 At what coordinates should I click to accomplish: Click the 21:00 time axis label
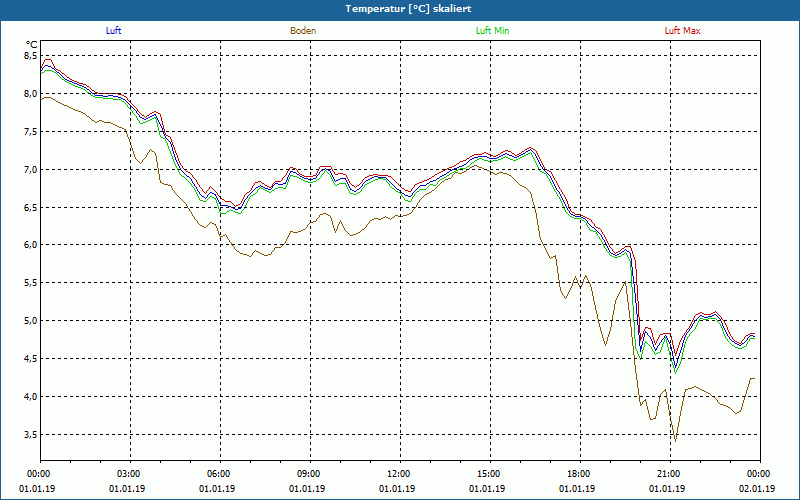pos(669,474)
